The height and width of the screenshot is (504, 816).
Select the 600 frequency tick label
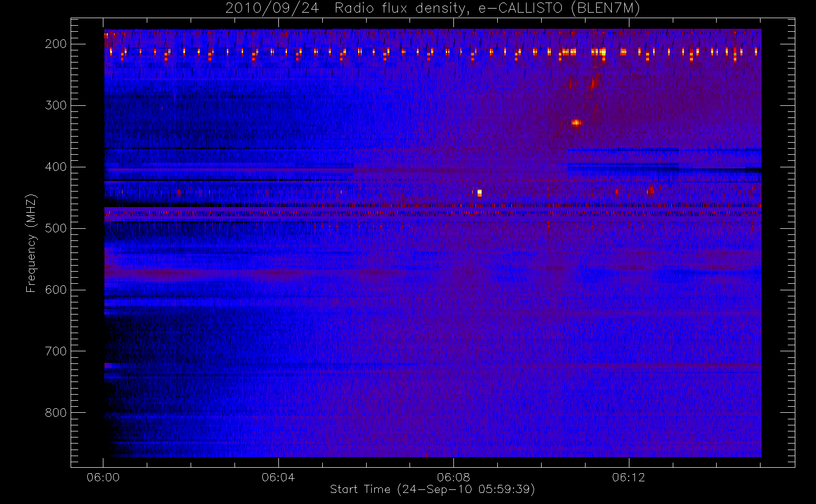click(55, 290)
